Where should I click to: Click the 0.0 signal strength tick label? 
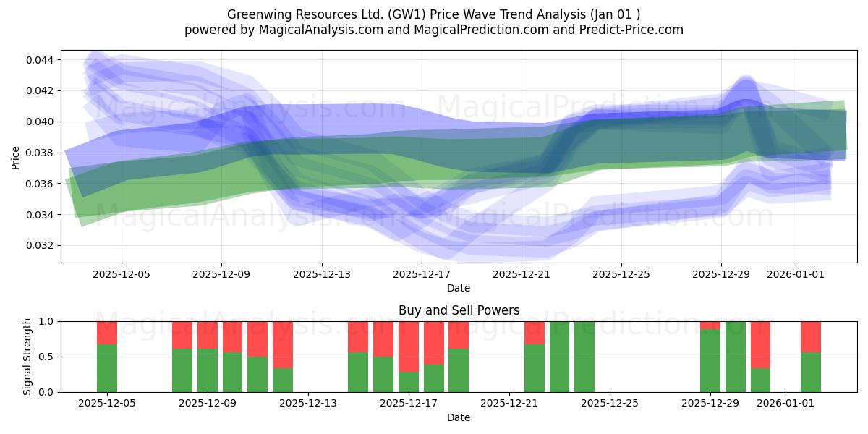pyautogui.click(x=47, y=392)
